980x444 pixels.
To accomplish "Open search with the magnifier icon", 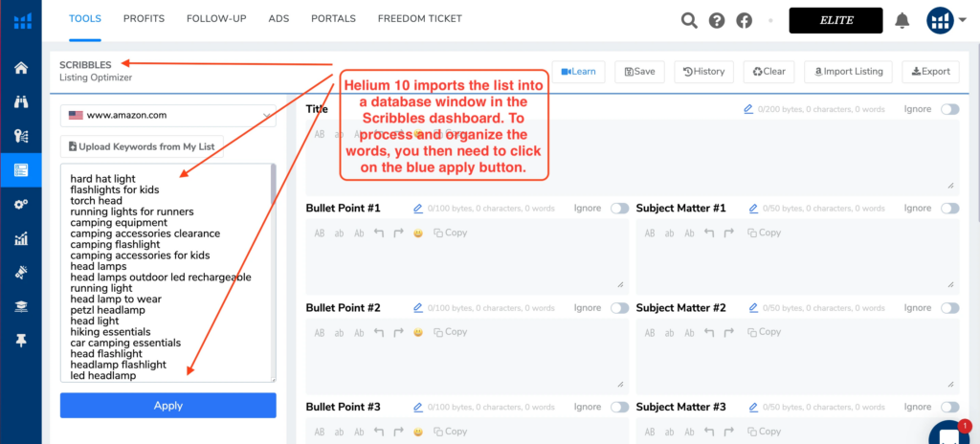I will point(689,21).
